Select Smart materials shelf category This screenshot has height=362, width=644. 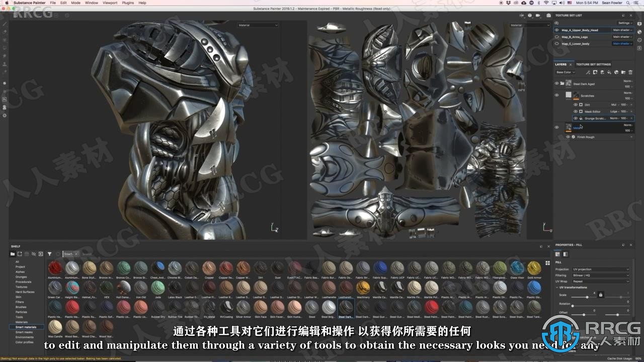click(x=26, y=327)
